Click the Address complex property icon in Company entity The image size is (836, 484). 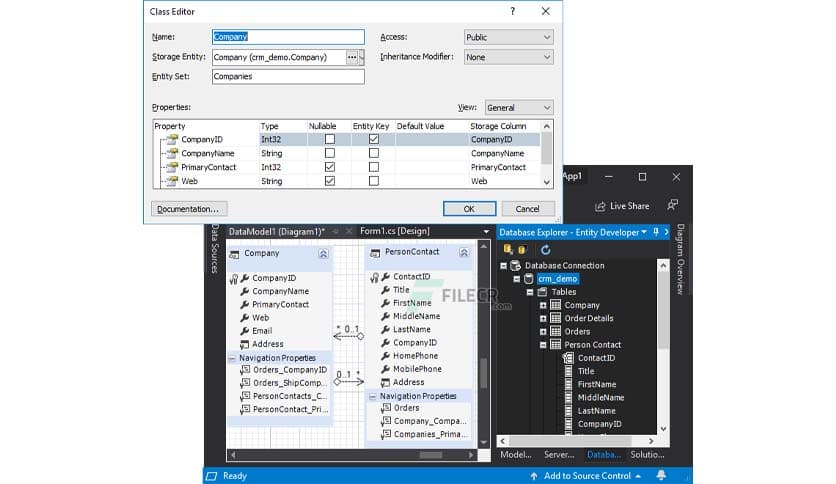(245, 344)
